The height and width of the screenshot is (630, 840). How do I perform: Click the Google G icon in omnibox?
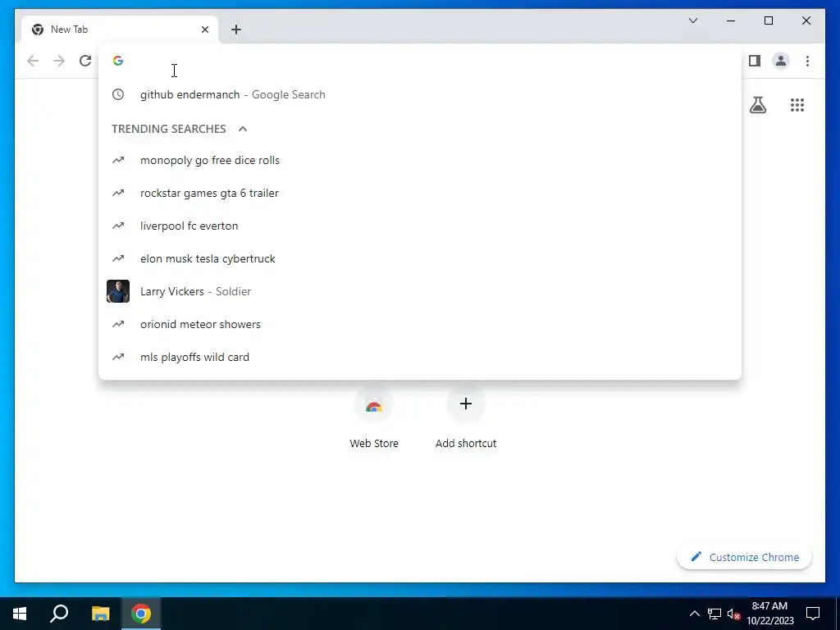point(118,61)
